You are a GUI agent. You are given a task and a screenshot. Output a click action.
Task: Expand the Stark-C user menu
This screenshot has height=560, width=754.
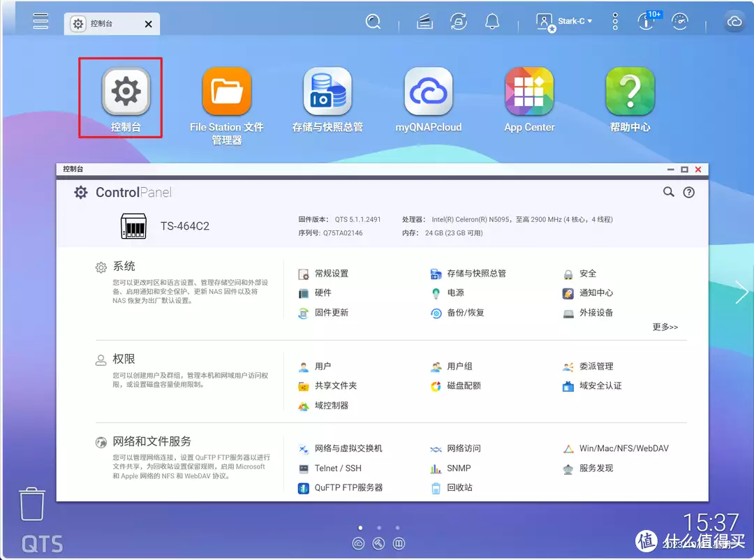coord(565,22)
